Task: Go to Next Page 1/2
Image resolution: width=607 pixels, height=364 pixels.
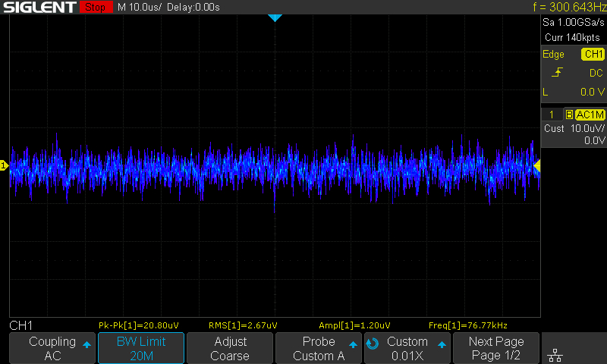Action: pos(496,349)
